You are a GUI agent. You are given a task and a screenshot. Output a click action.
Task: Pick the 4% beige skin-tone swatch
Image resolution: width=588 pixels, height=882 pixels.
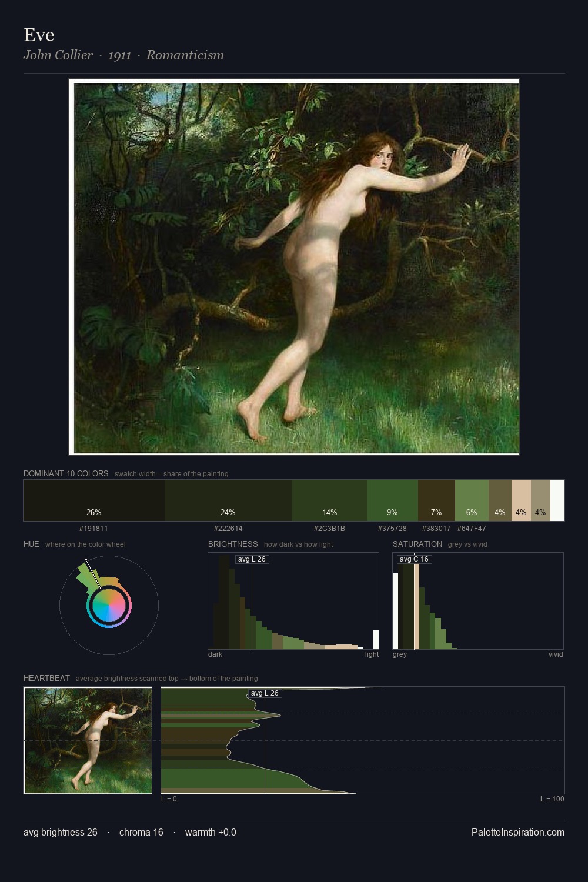pos(521,500)
